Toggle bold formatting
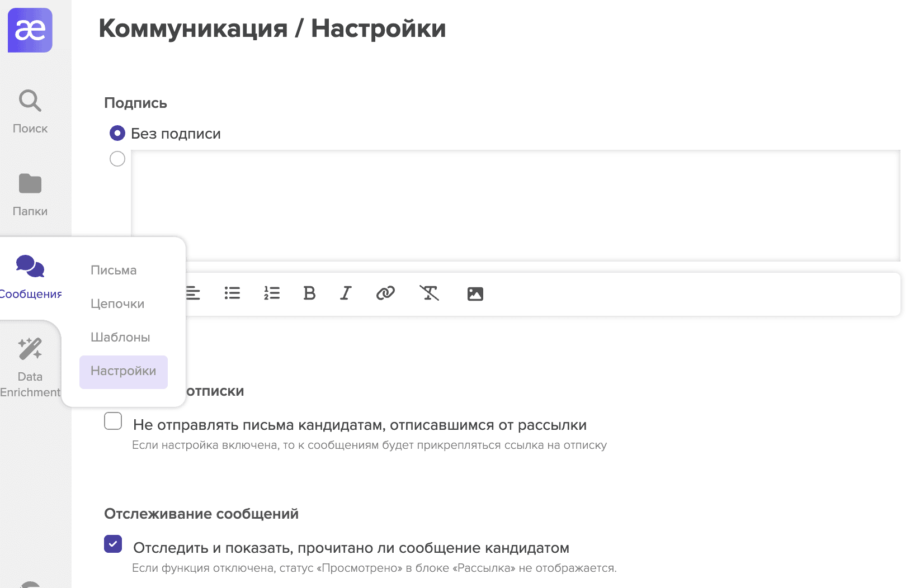Image resolution: width=915 pixels, height=588 pixels. pyautogui.click(x=309, y=293)
